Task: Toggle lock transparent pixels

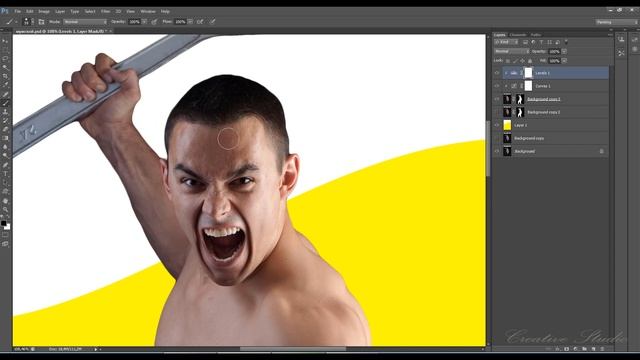Action: coord(508,61)
